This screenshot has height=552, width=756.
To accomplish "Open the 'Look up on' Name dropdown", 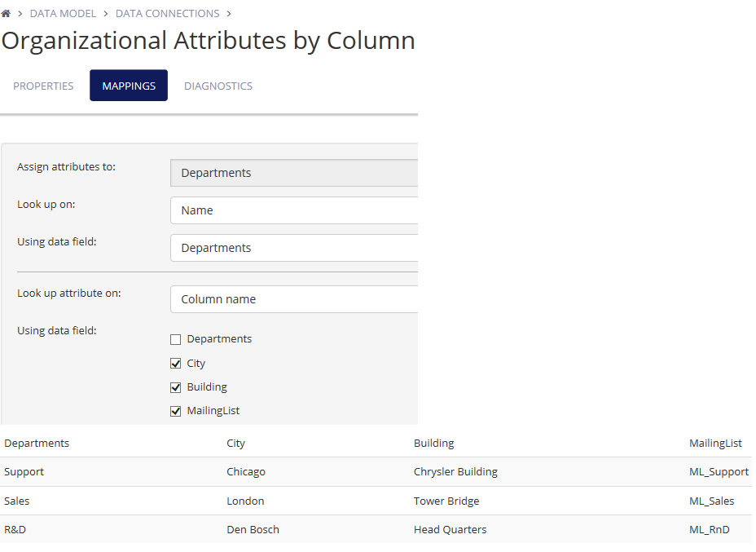I will [293, 210].
